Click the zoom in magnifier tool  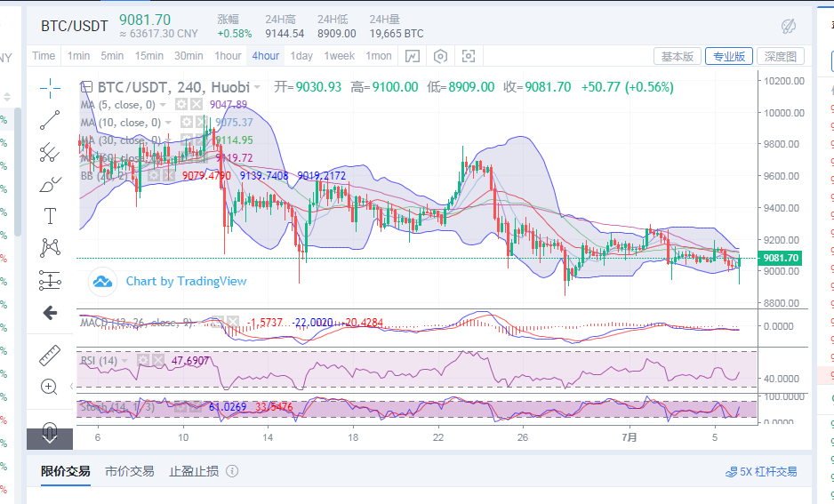point(49,387)
